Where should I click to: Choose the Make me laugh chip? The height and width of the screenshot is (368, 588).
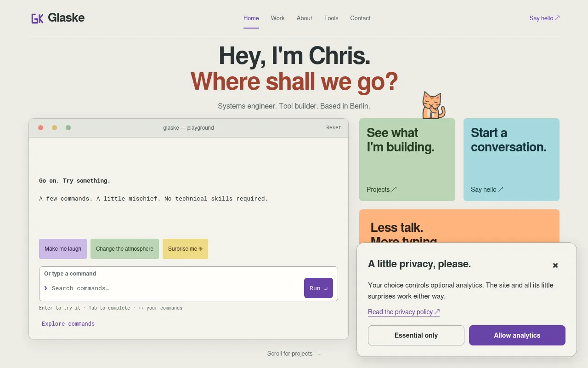pyautogui.click(x=63, y=249)
